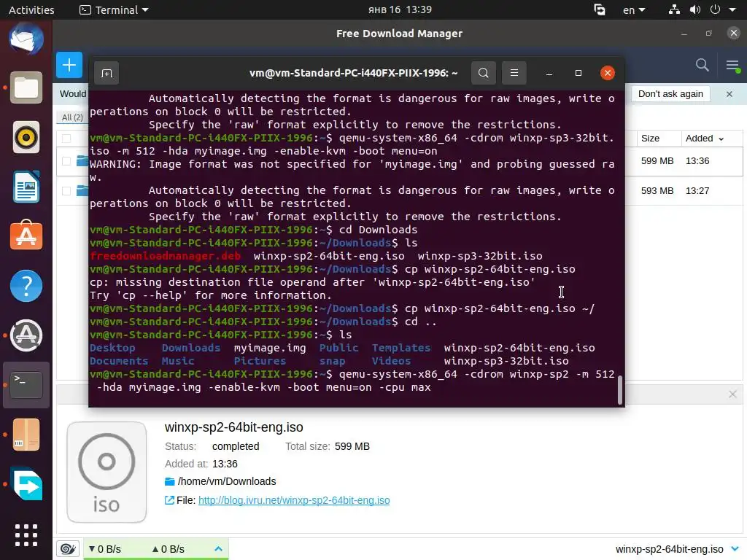Click the terminal title 'vm@vm-Standard-PC-i440FX-PIIX-1996: ~'
This screenshot has width=747, height=560.
[354, 73]
